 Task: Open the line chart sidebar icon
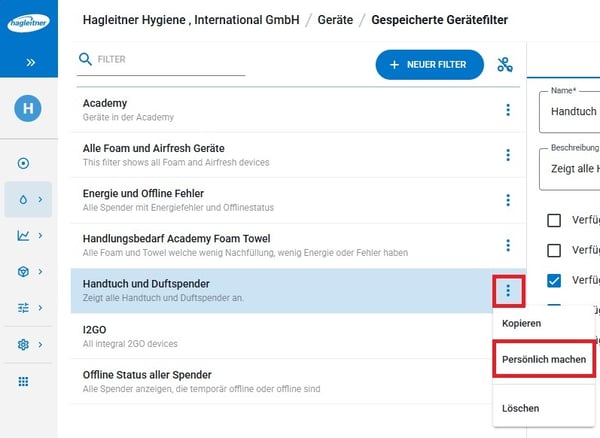pyautogui.click(x=23, y=235)
